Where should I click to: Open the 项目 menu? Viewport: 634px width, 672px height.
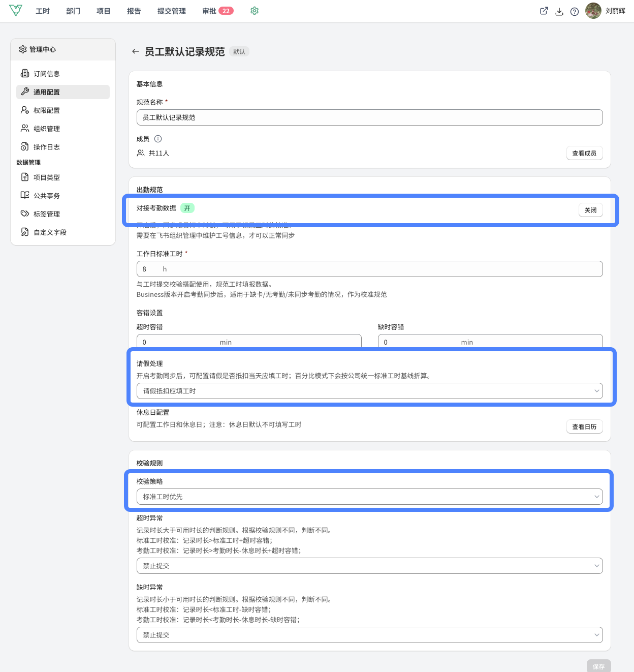click(x=104, y=11)
